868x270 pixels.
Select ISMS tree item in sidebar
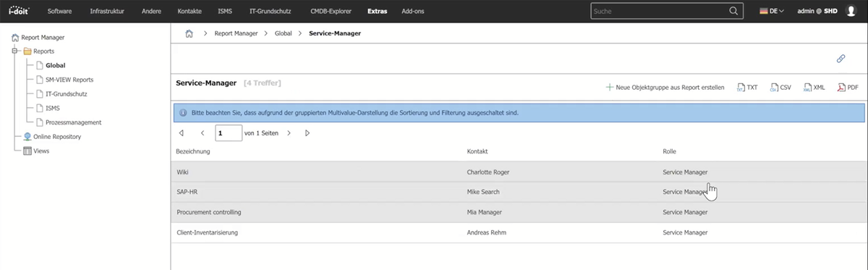pyautogui.click(x=53, y=108)
